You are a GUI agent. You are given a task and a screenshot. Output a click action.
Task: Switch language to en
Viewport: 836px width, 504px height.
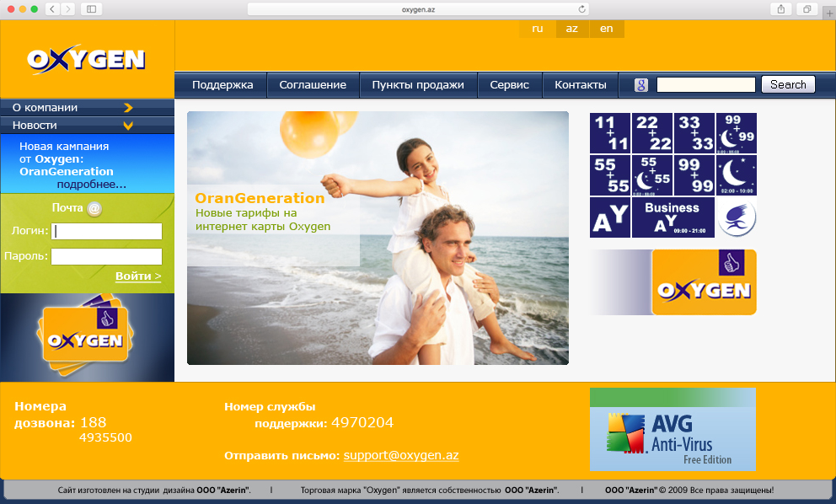[x=606, y=29]
